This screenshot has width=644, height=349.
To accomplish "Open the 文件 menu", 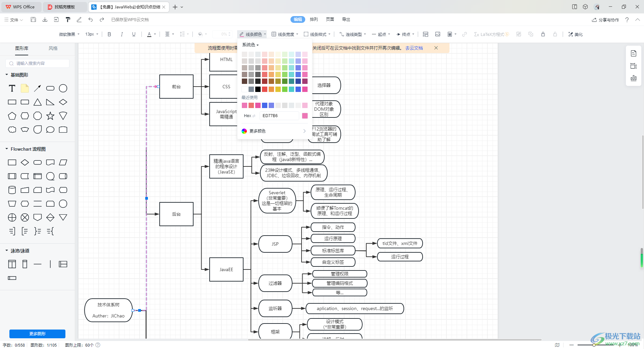I will [x=14, y=20].
